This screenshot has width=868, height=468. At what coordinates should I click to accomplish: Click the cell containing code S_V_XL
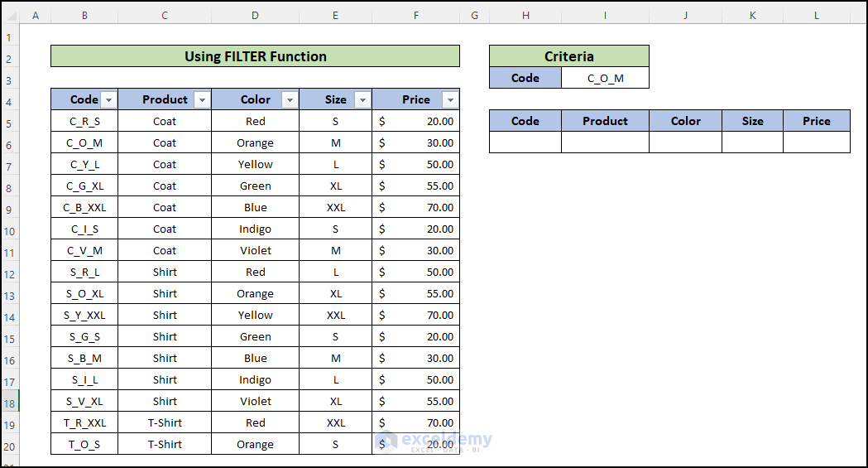[84, 402]
